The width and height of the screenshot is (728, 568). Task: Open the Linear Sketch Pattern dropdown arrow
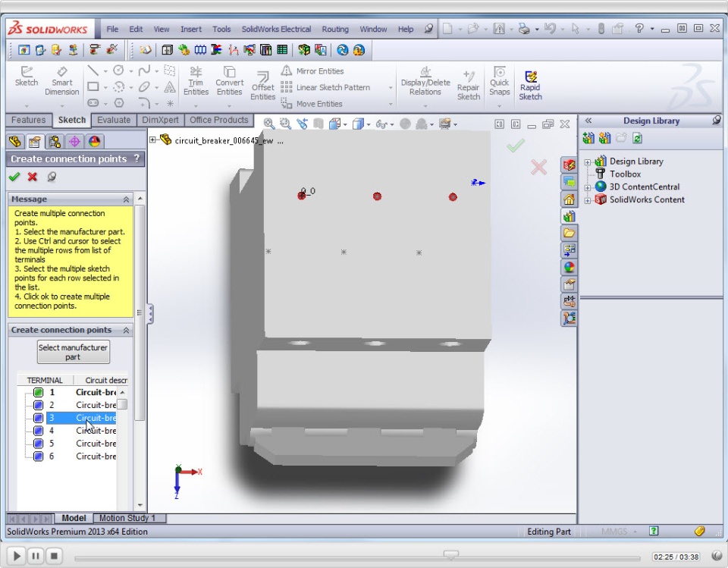[x=391, y=87]
